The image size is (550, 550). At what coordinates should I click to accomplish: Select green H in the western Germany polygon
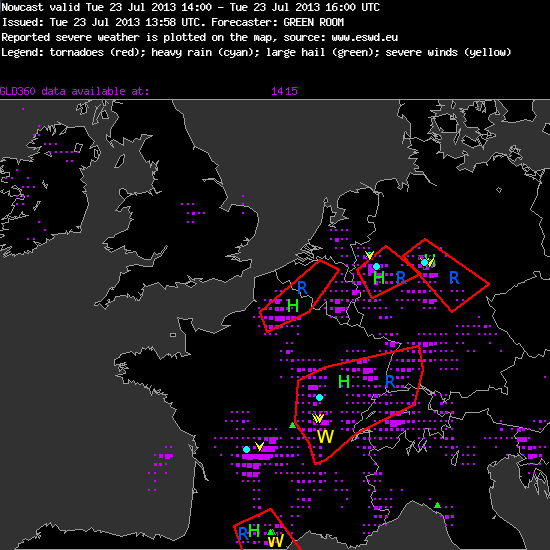pos(379,278)
